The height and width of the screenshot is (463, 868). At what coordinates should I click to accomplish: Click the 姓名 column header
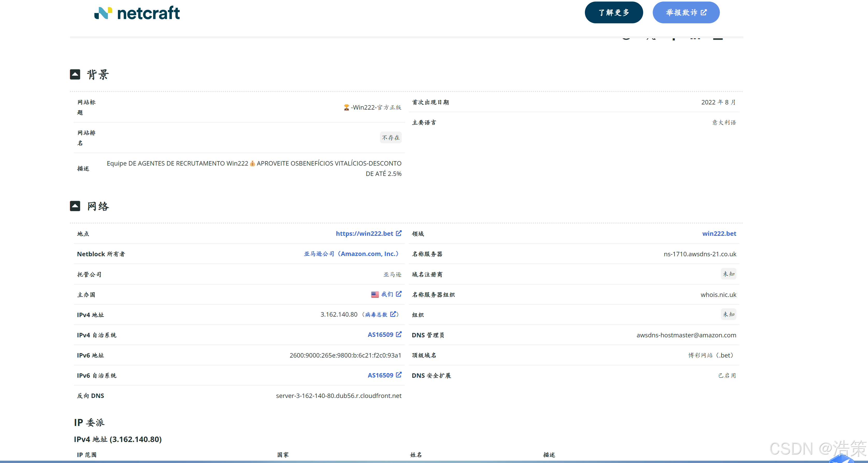point(416,454)
